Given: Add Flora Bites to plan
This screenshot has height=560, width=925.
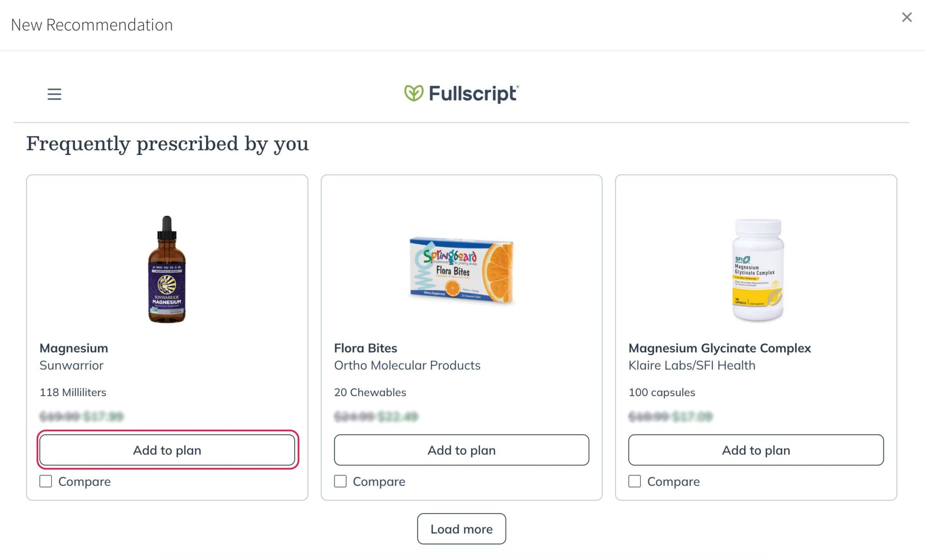Looking at the screenshot, I should click(x=461, y=450).
